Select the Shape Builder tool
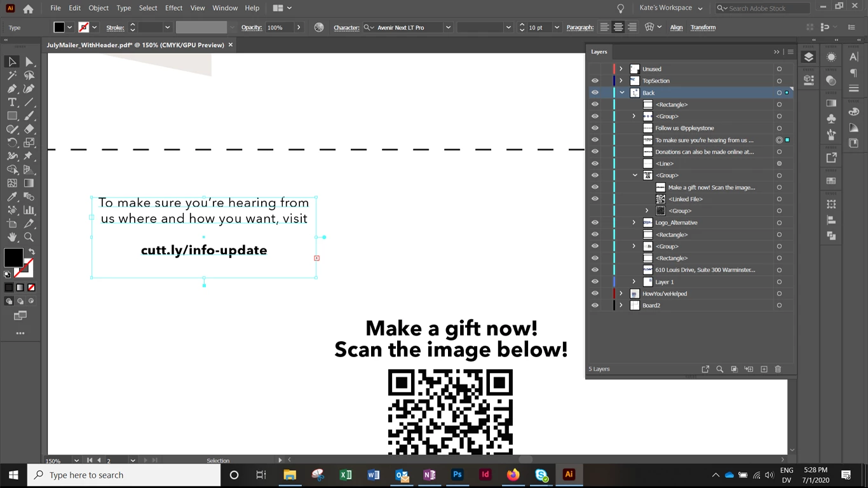 12,170
